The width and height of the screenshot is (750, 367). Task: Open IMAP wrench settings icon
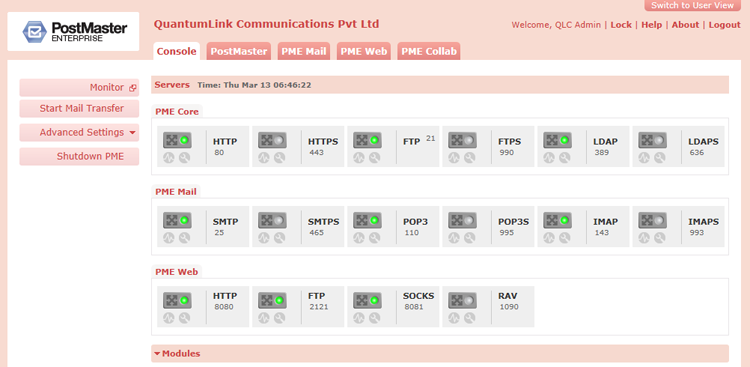click(565, 238)
